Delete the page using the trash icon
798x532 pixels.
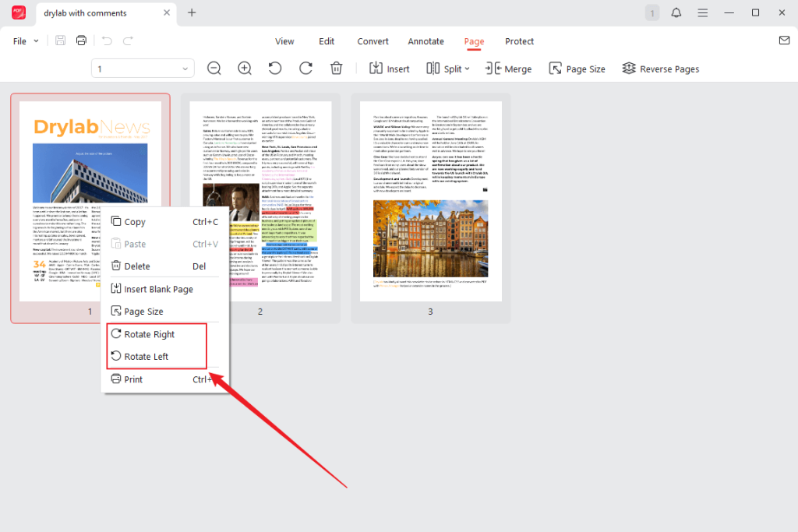(x=336, y=69)
